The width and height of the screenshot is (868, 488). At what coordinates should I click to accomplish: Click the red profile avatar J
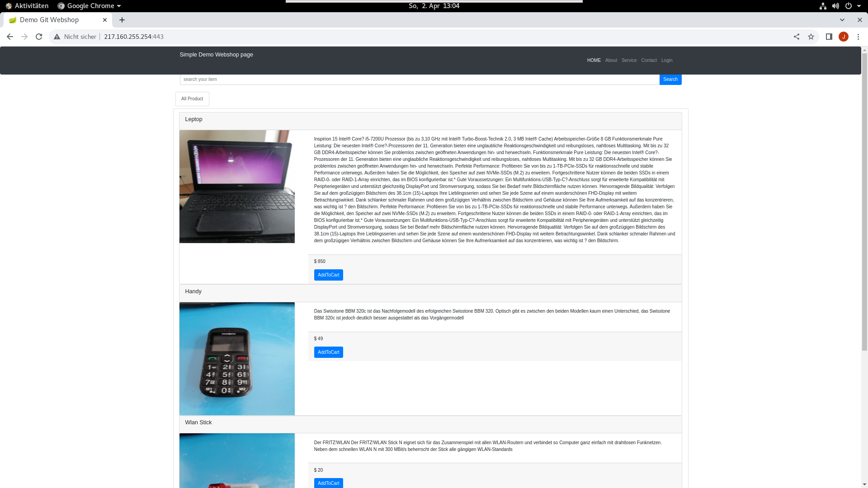coord(844,37)
